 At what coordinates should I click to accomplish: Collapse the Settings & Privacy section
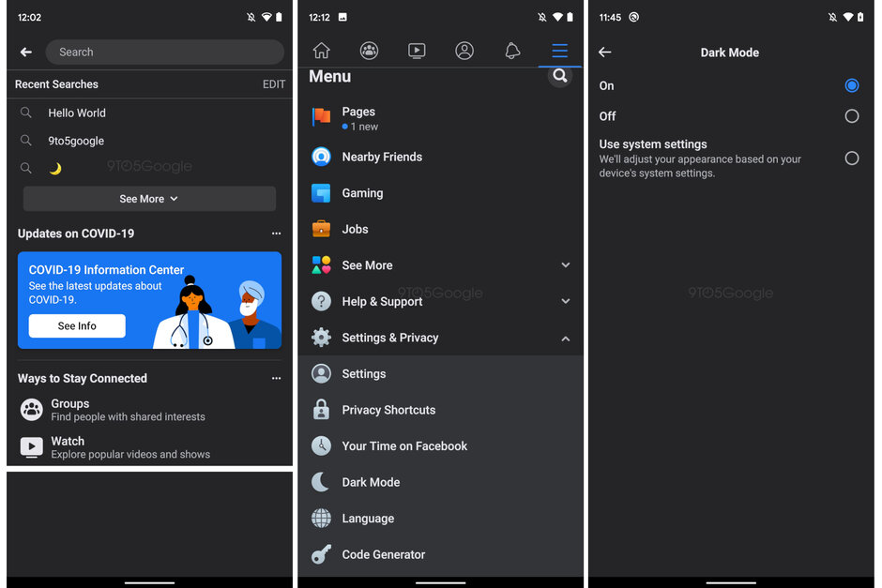565,338
